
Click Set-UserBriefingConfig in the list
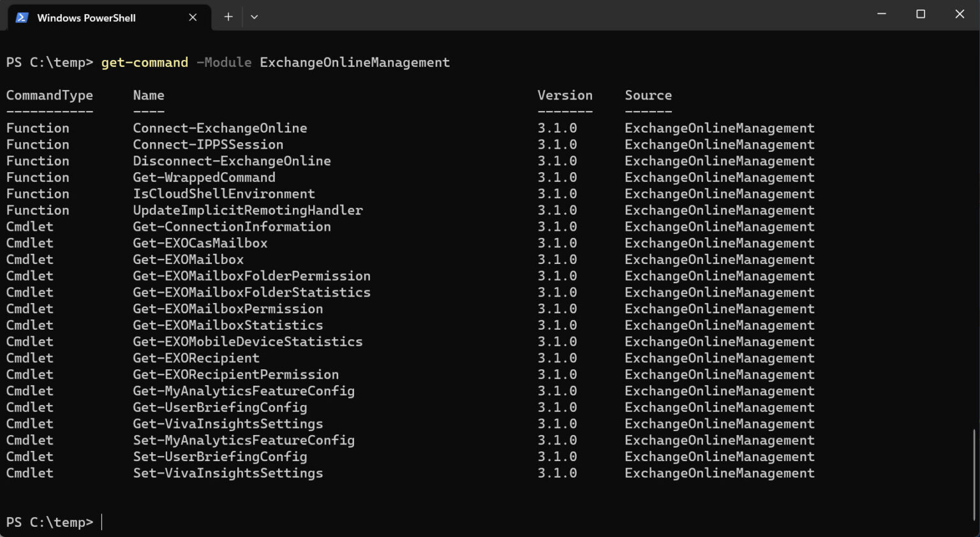point(220,457)
